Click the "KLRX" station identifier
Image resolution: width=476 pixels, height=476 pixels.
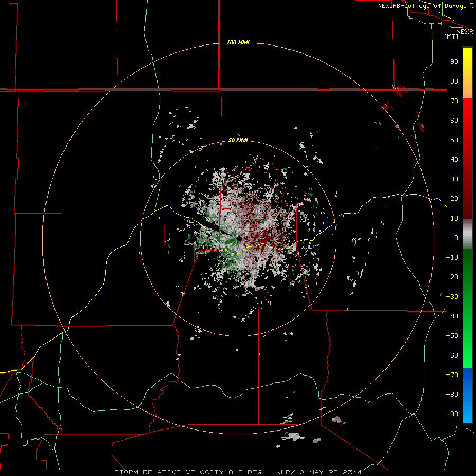[x=286, y=472]
